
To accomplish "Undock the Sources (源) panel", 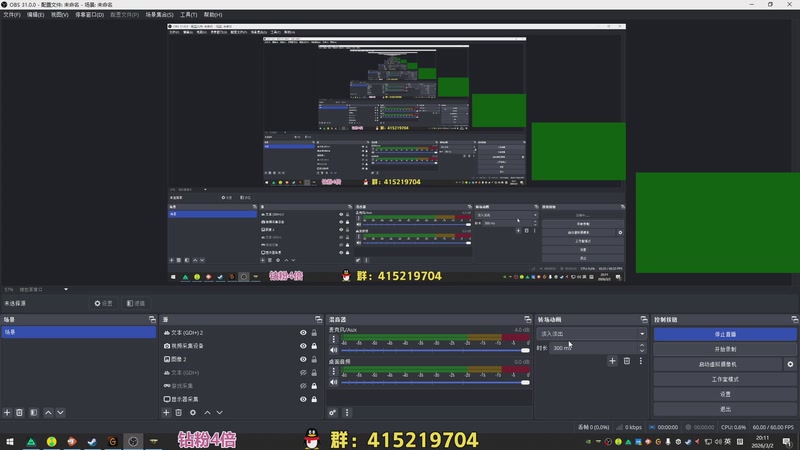I will 318,319.
